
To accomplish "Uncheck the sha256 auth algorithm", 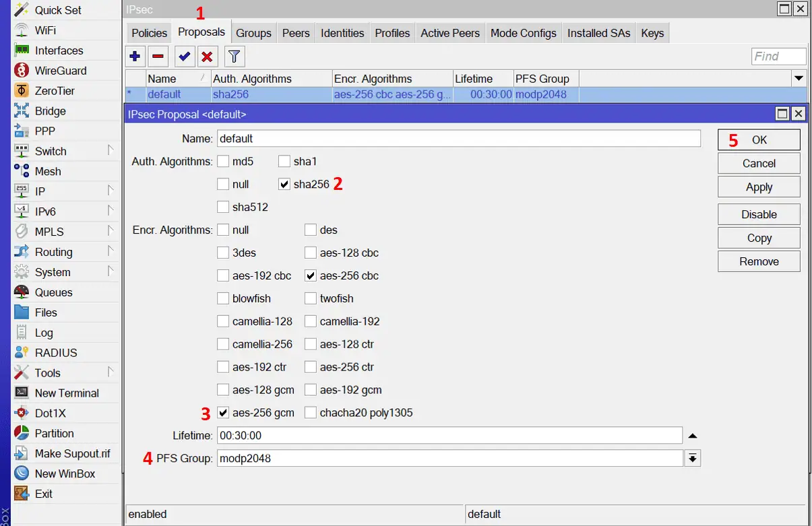I will (284, 185).
